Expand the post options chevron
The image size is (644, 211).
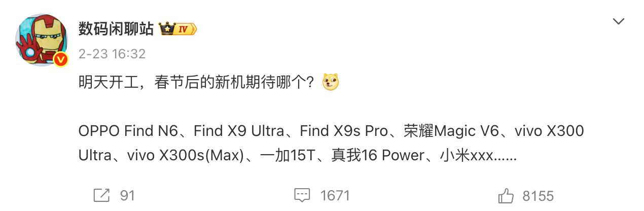coord(618,21)
